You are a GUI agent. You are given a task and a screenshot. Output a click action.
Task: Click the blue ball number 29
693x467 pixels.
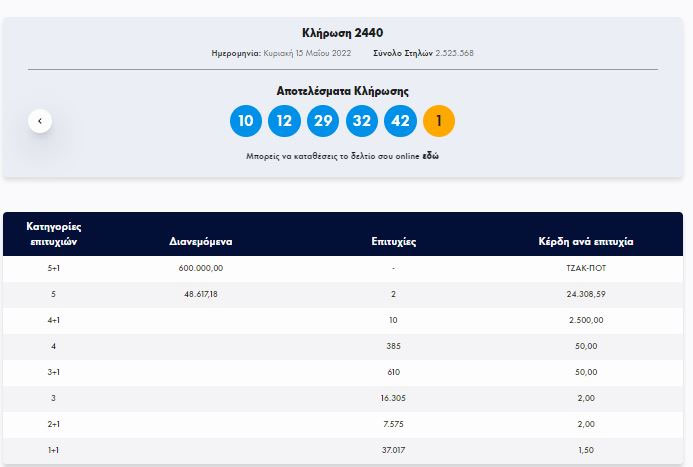pos(322,121)
